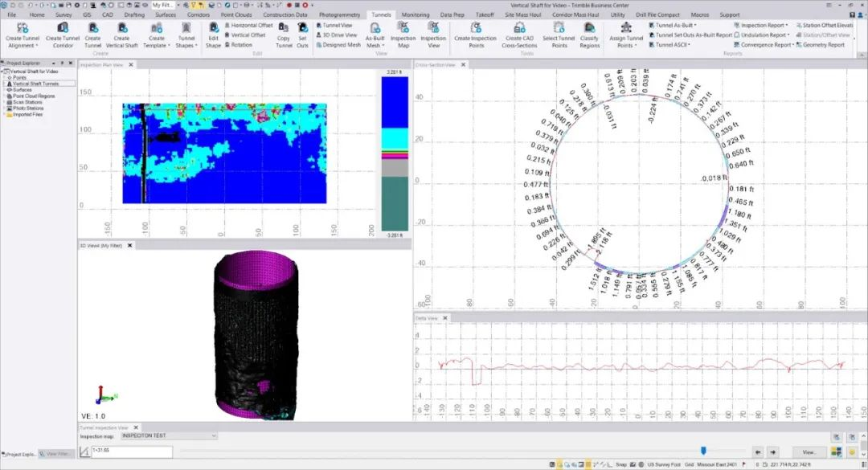Switch to the CAD ribbon tab
This screenshot has width=868, height=470.
(x=108, y=15)
